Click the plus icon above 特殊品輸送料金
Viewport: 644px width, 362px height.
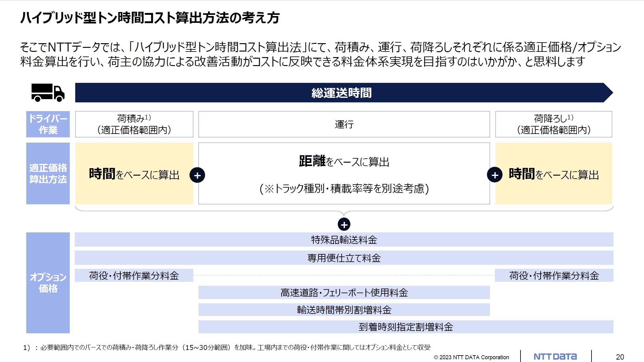[344, 224]
